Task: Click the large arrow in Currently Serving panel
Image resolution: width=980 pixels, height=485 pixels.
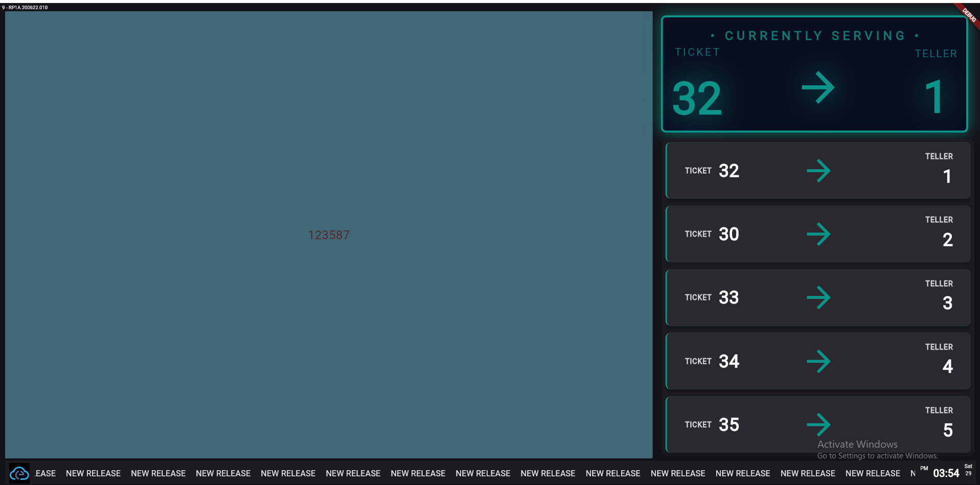Action: [818, 88]
